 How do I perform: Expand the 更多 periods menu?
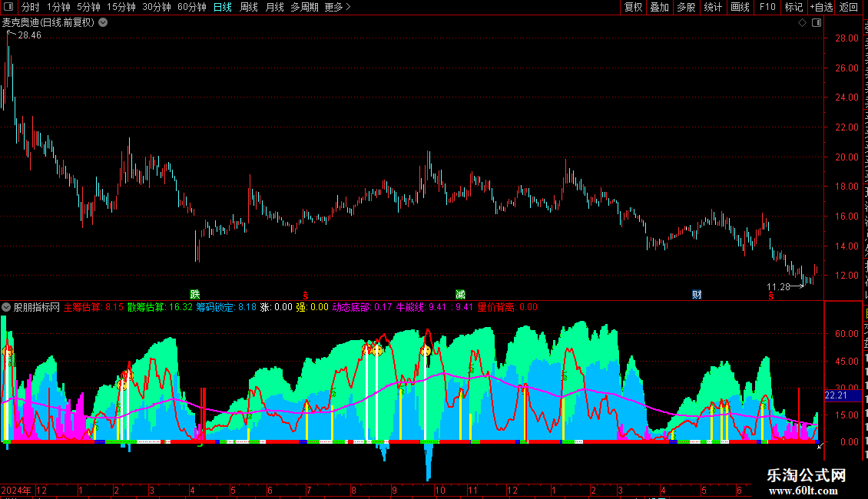pyautogui.click(x=338, y=7)
